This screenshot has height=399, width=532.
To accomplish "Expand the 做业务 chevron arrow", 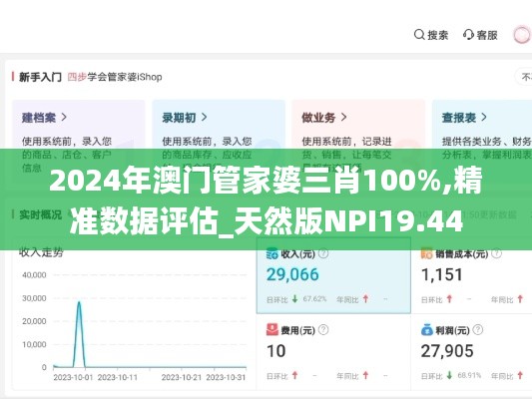I will tap(343, 118).
